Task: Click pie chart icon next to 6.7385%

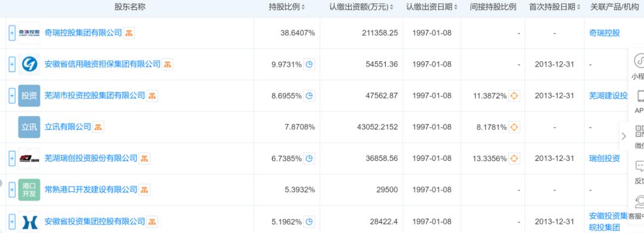Action: (x=309, y=159)
